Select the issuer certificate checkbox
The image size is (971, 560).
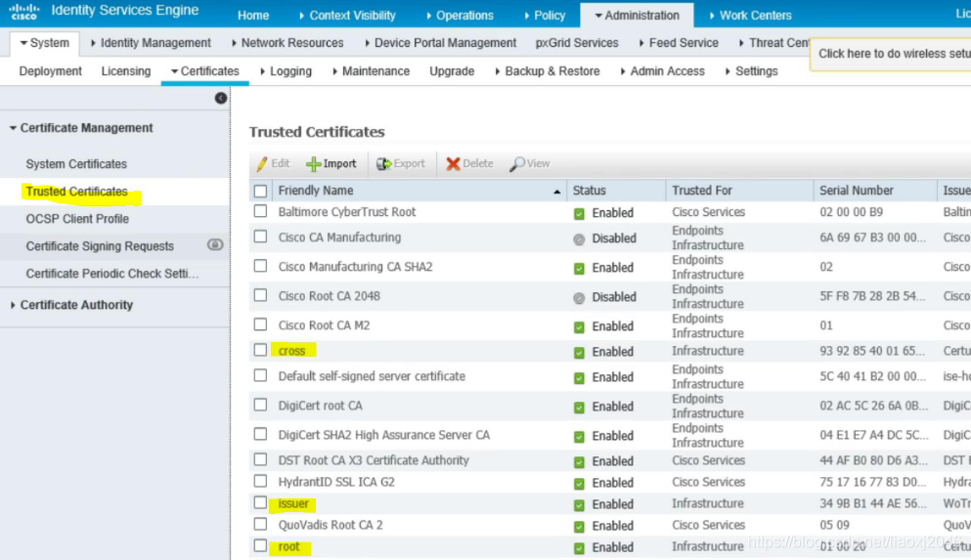(261, 502)
